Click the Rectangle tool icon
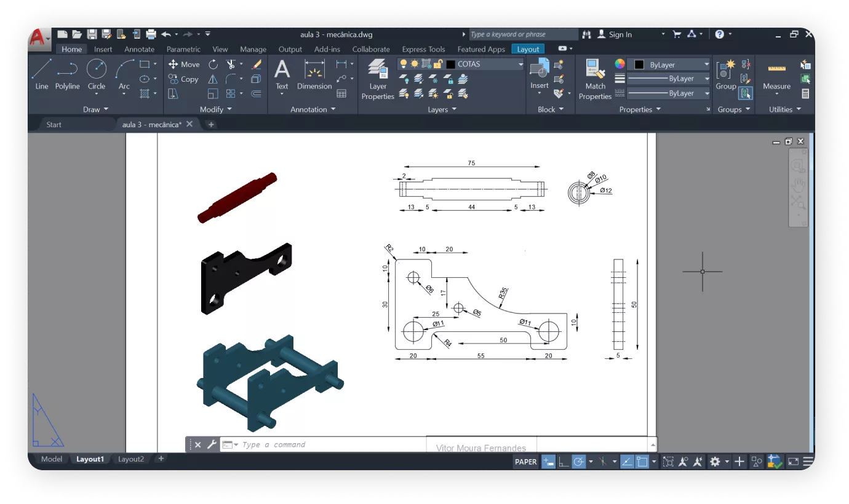Viewport: 849px width, 504px height. click(x=145, y=64)
